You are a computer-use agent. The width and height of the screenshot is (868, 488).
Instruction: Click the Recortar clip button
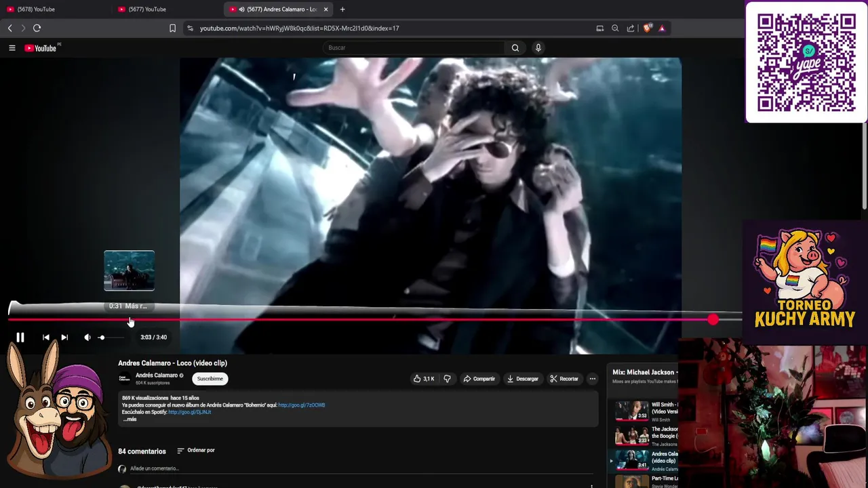click(x=564, y=379)
